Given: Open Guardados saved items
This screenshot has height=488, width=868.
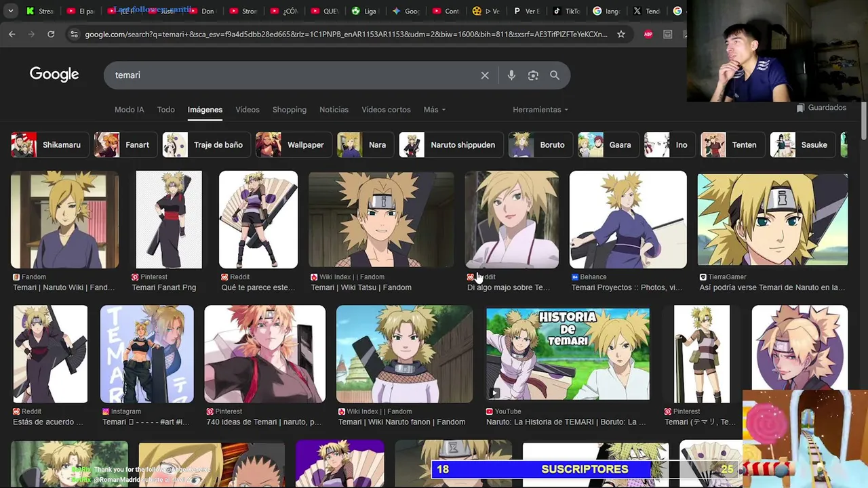Looking at the screenshot, I should pos(821,108).
